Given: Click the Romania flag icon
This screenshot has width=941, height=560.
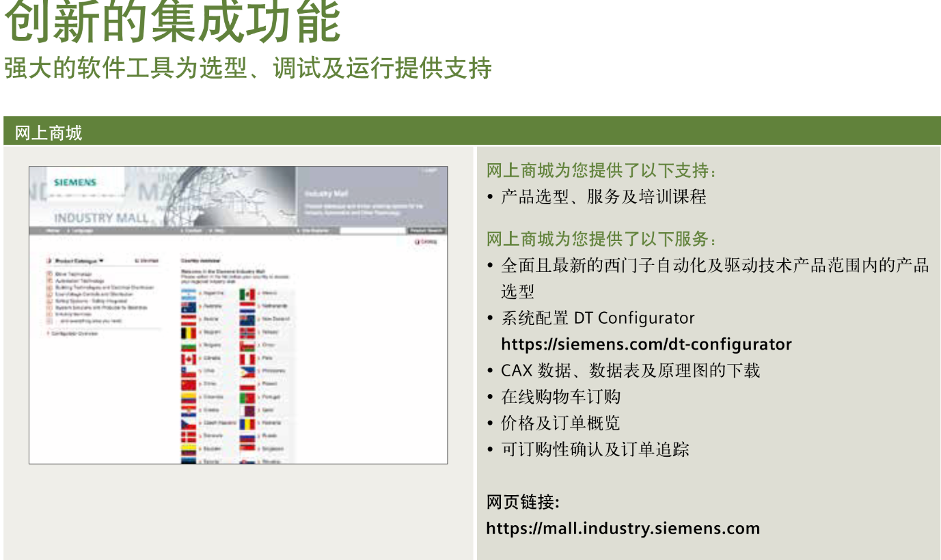Looking at the screenshot, I should click(247, 423).
